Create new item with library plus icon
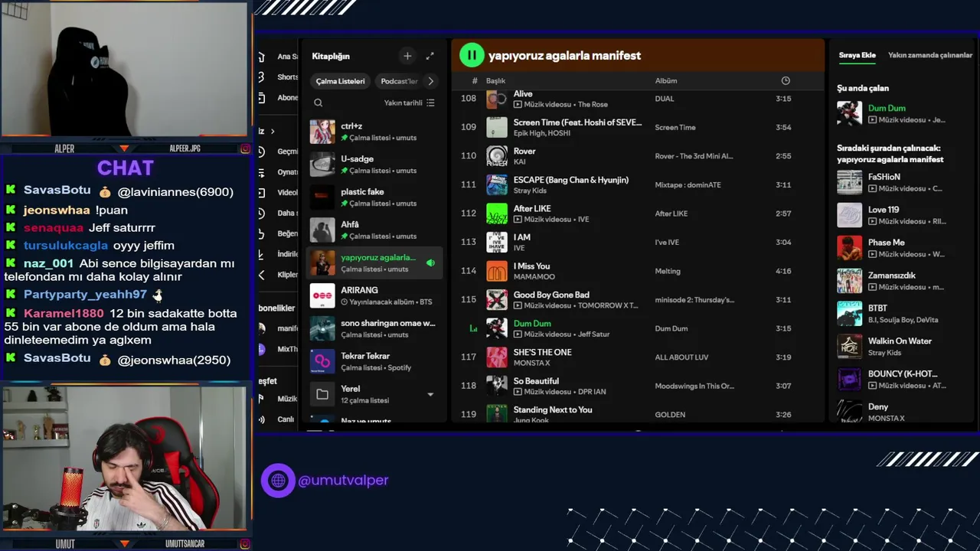Screen dimensions: 980x551 click(407, 56)
